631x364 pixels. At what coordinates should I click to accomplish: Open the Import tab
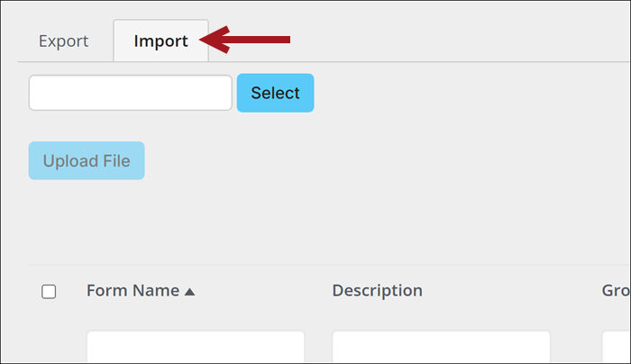[161, 41]
